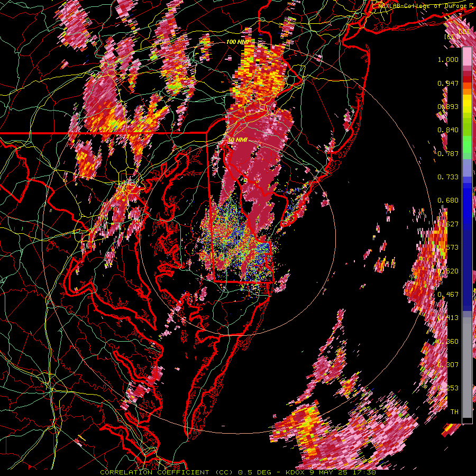Click the 0.307 scale value
The image size is (476, 476).
(448, 364)
